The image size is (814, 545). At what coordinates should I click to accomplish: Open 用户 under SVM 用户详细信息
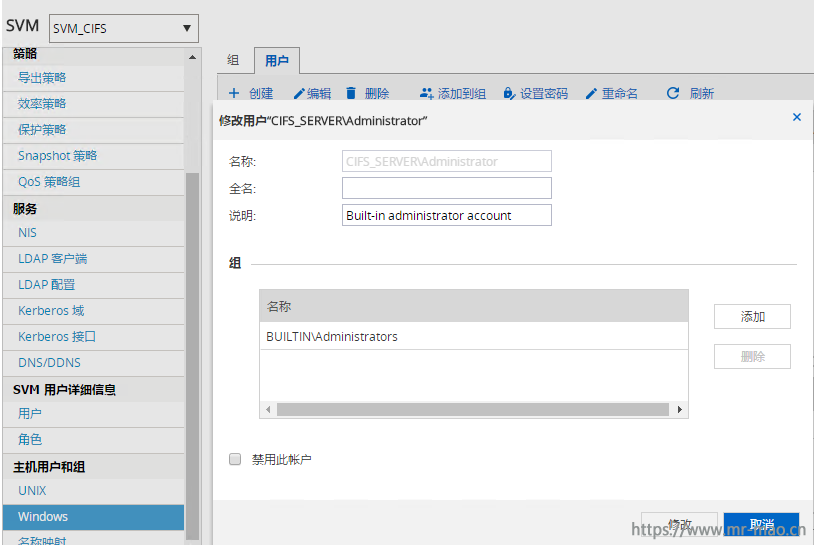(93, 414)
